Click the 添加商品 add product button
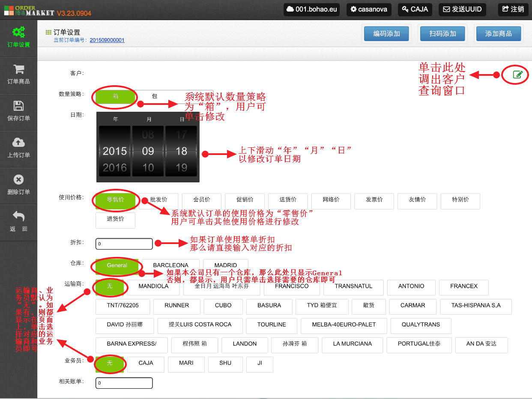The width and height of the screenshot is (532, 399). point(499,34)
